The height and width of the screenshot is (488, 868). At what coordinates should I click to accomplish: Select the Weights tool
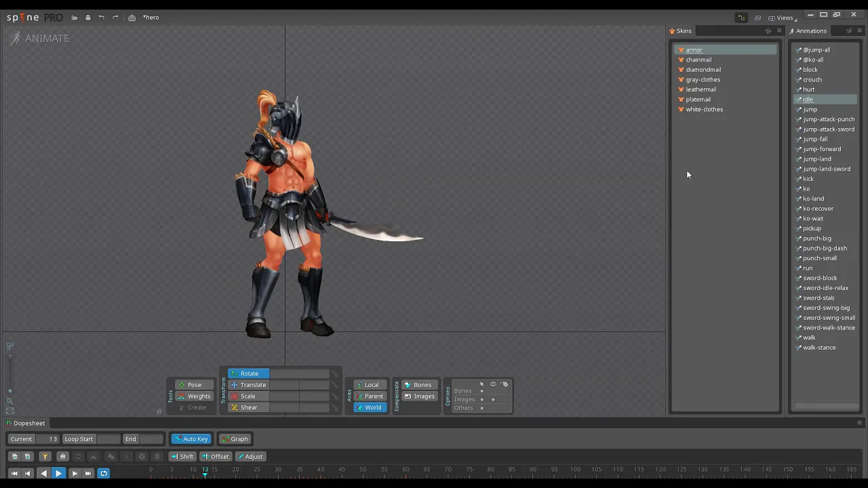pos(194,396)
